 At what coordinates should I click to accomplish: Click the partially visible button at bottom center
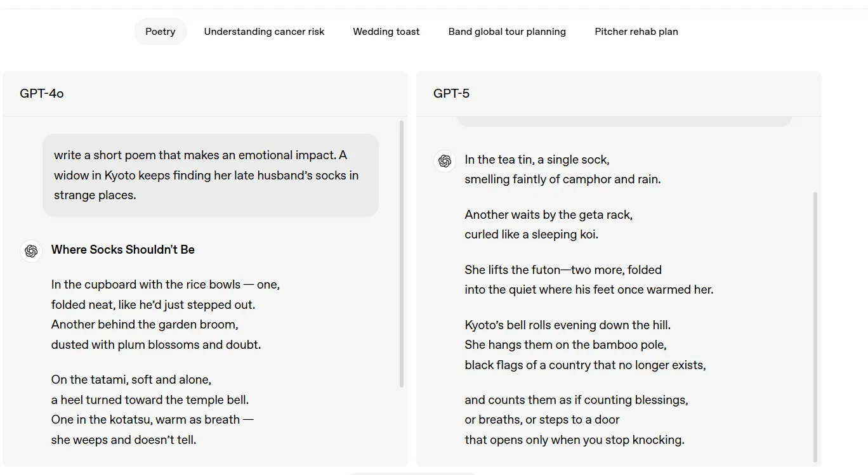[x=412, y=473]
